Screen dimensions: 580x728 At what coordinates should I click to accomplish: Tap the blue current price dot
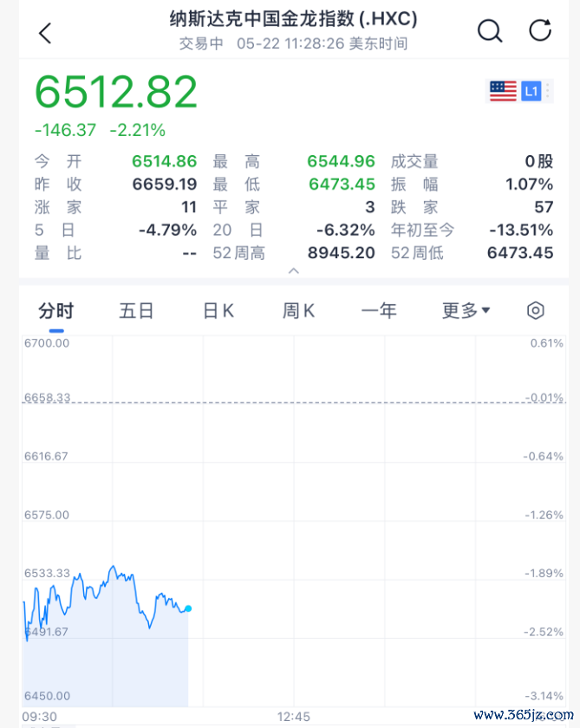pyautogui.click(x=188, y=608)
